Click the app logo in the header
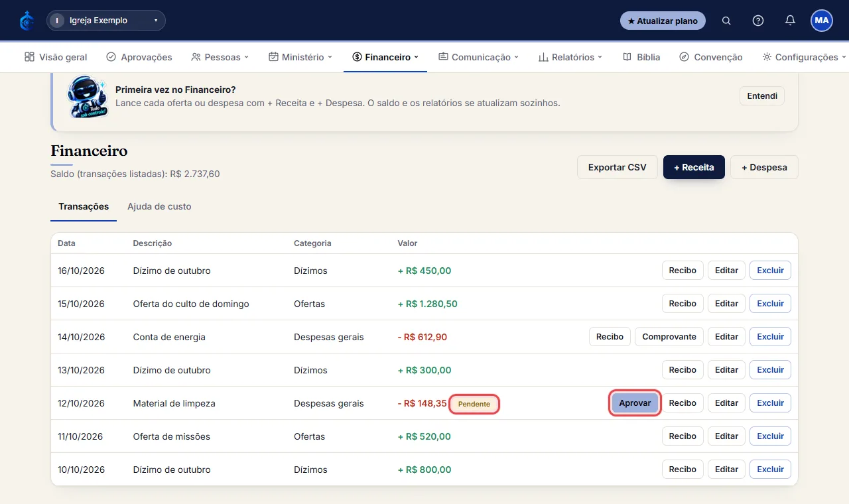The width and height of the screenshot is (849, 504). [27, 21]
